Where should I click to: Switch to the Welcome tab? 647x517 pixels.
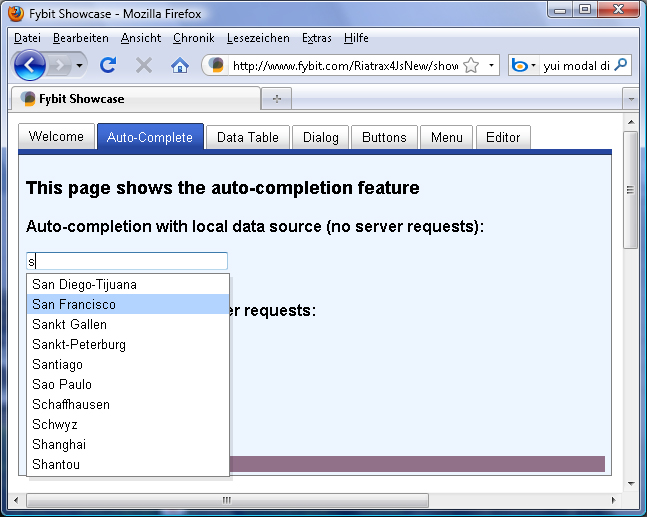click(57, 137)
